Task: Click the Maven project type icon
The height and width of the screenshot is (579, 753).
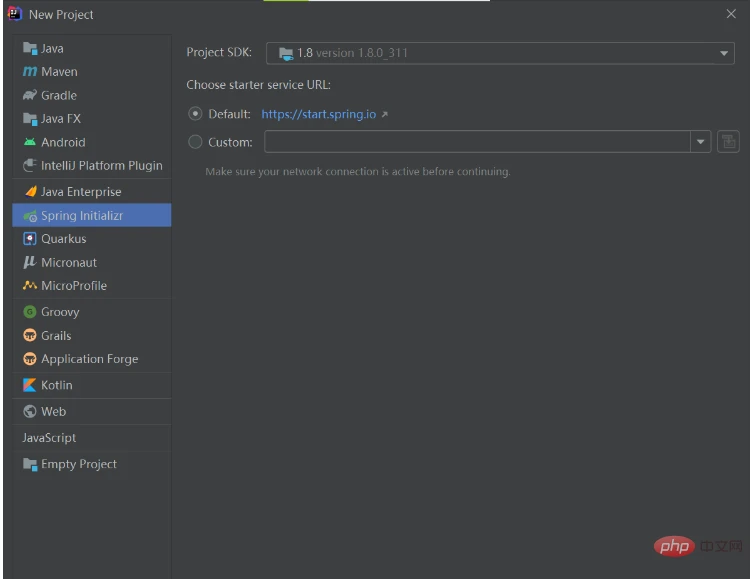Action: [x=30, y=72]
